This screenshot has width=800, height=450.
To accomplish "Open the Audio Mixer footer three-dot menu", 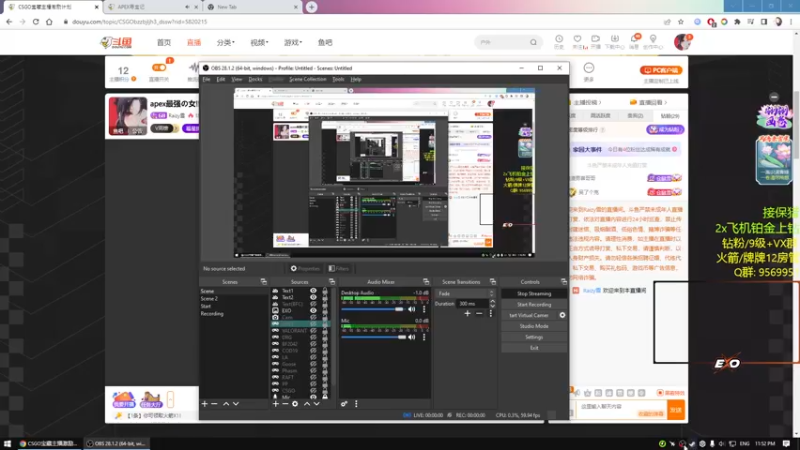I will tap(356, 404).
